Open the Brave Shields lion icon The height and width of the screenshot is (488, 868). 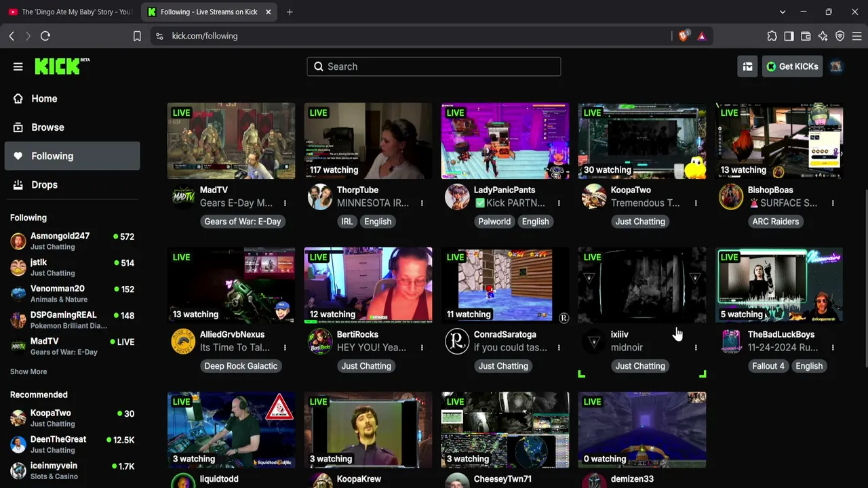684,36
